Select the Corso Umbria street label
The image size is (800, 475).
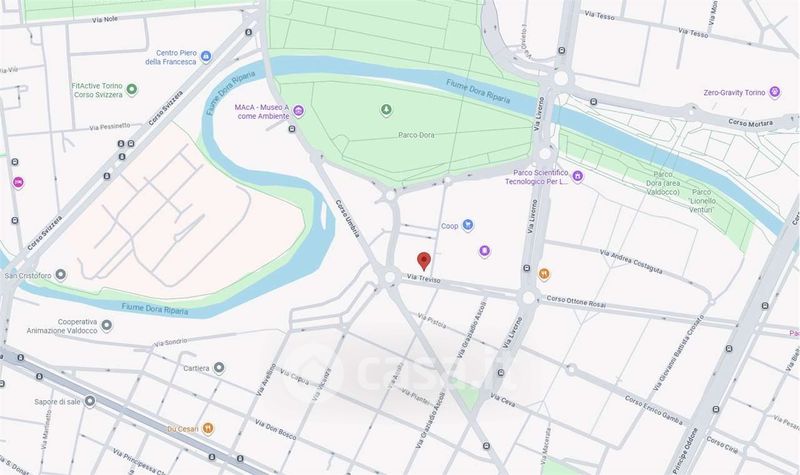pos(347,218)
